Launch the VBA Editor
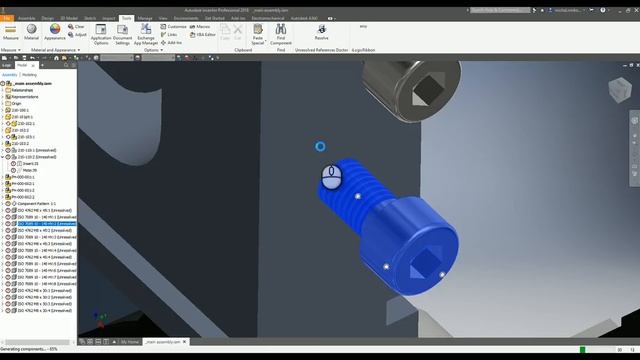 tap(202, 35)
